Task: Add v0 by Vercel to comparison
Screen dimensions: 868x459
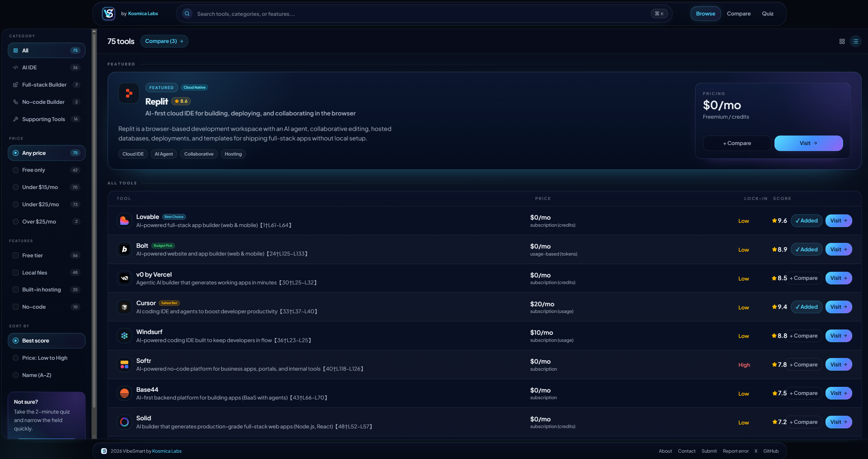Action: (x=804, y=278)
